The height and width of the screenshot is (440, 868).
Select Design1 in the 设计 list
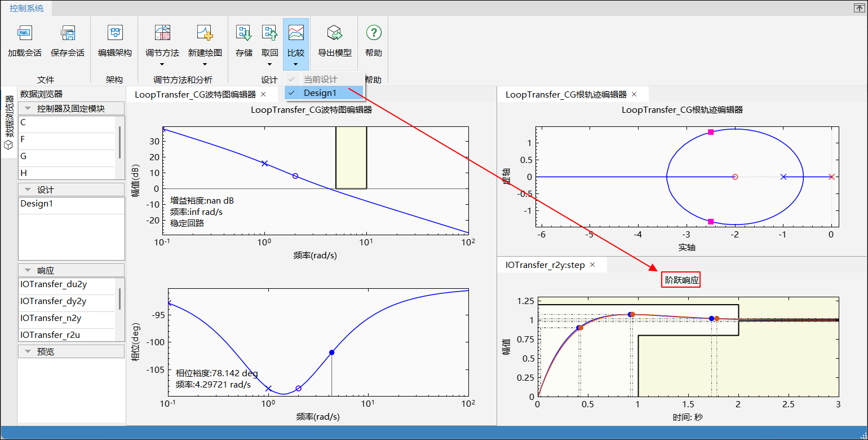click(x=37, y=204)
